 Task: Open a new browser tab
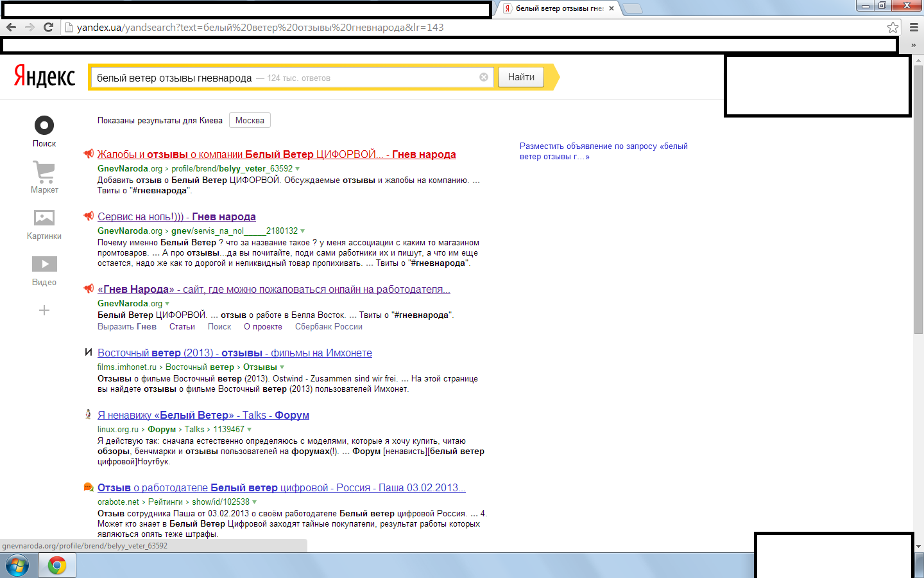pos(633,8)
